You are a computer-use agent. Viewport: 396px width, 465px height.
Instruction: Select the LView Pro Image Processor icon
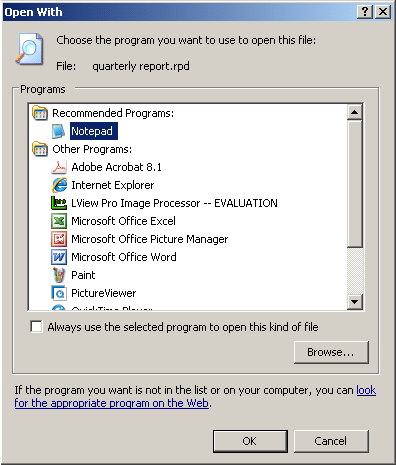(59, 203)
